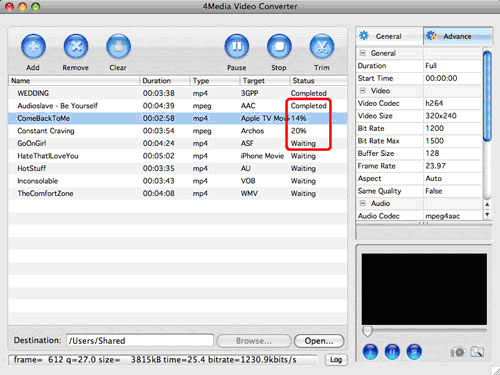Select the HotStuff row
This screenshot has height=375, width=500.
pyautogui.click(x=178, y=168)
